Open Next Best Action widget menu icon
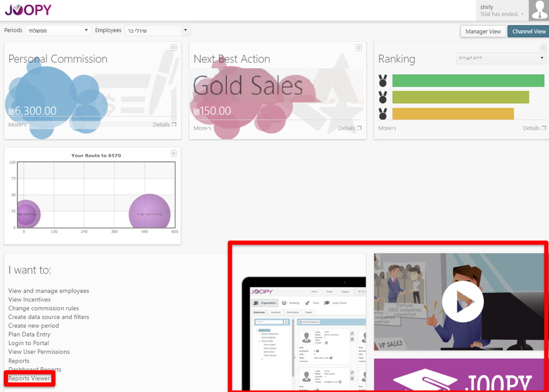The width and height of the screenshot is (549, 392). click(359, 47)
